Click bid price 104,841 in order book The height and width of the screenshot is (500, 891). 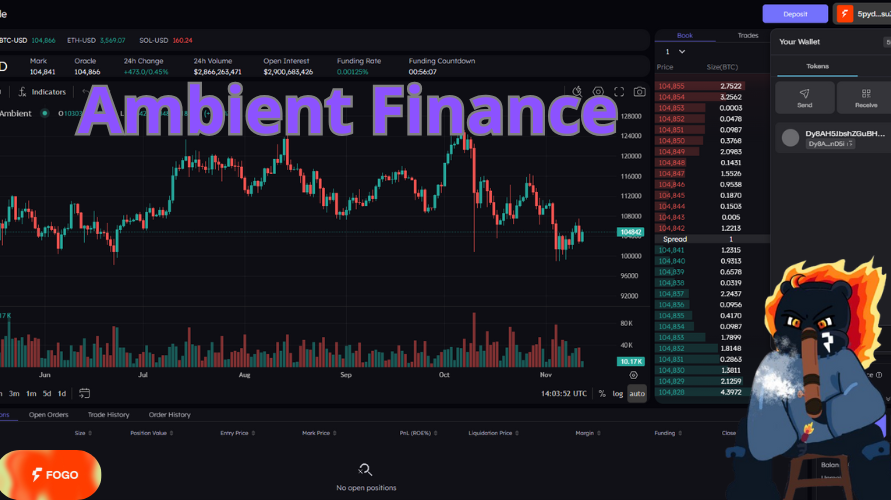(671, 250)
